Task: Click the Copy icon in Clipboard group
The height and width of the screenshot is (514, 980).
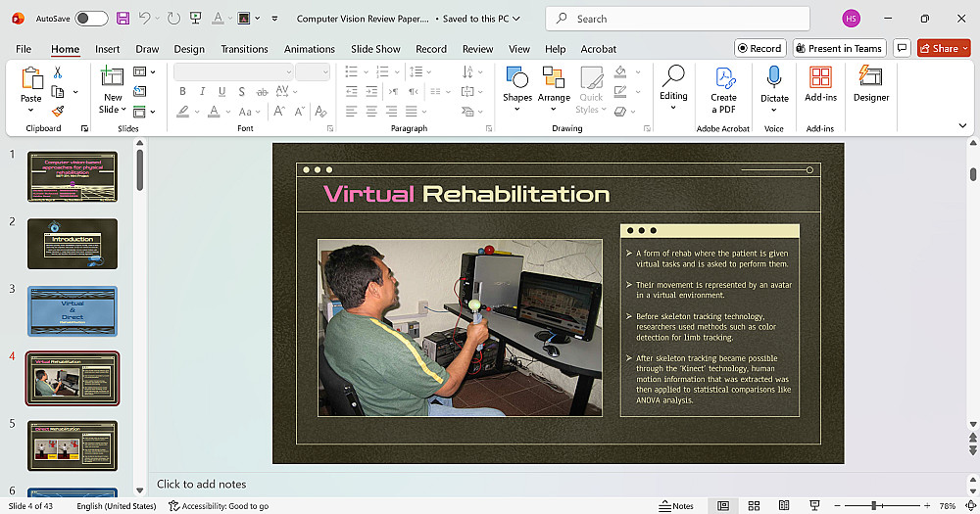Action: click(x=58, y=92)
